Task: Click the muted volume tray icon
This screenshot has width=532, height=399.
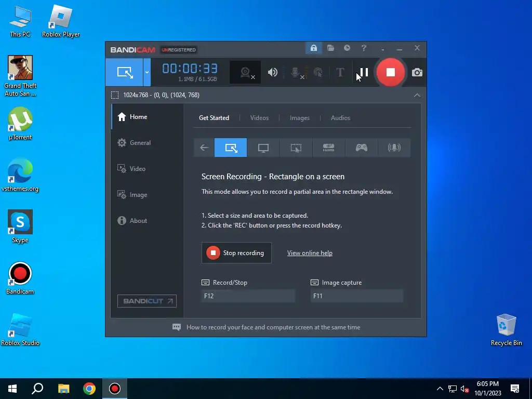Action: [x=464, y=389]
